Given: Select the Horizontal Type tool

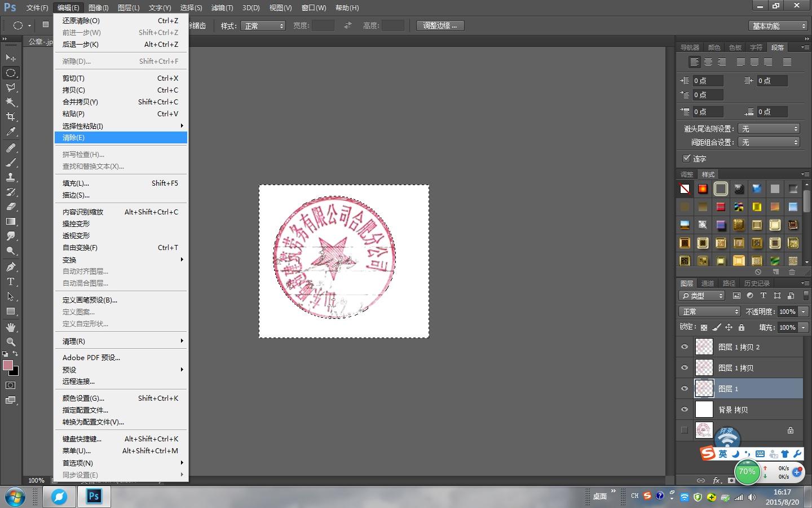Looking at the screenshot, I should point(11,282).
